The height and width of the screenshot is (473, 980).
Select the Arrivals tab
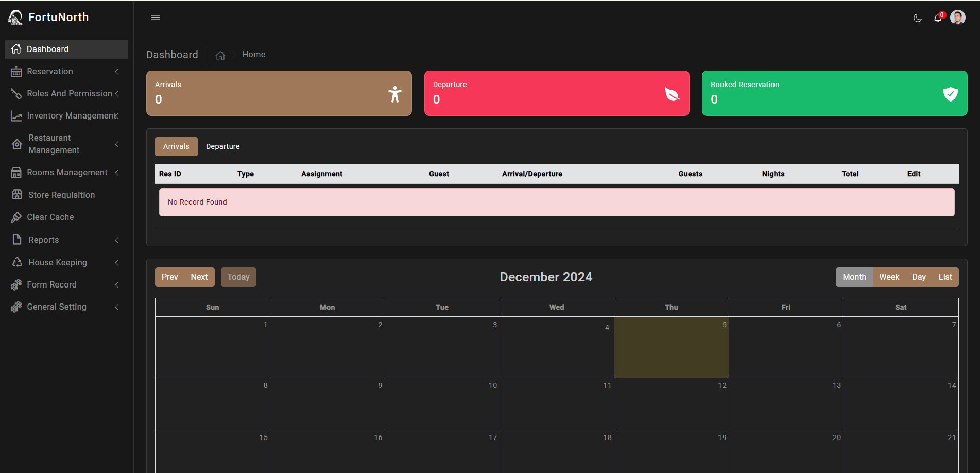pos(176,147)
